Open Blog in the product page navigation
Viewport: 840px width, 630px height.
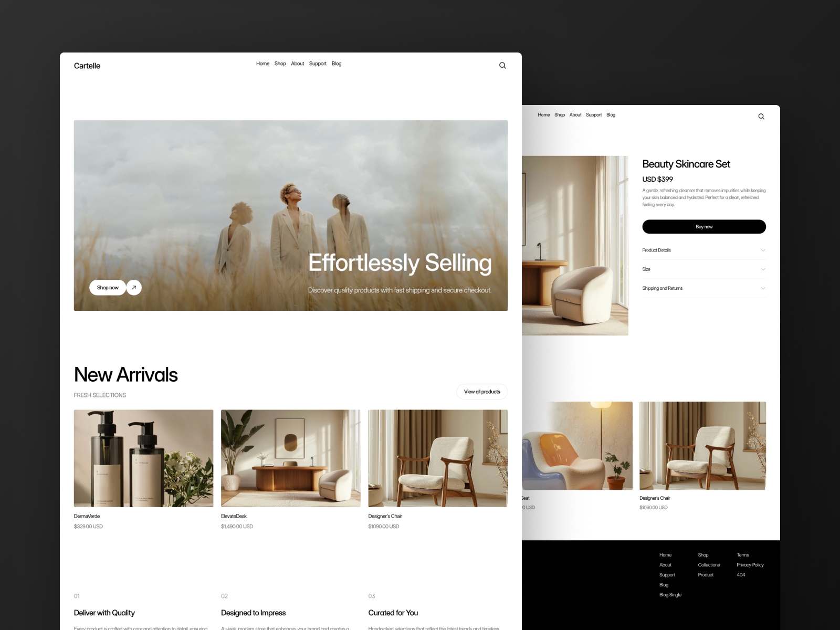coord(611,115)
